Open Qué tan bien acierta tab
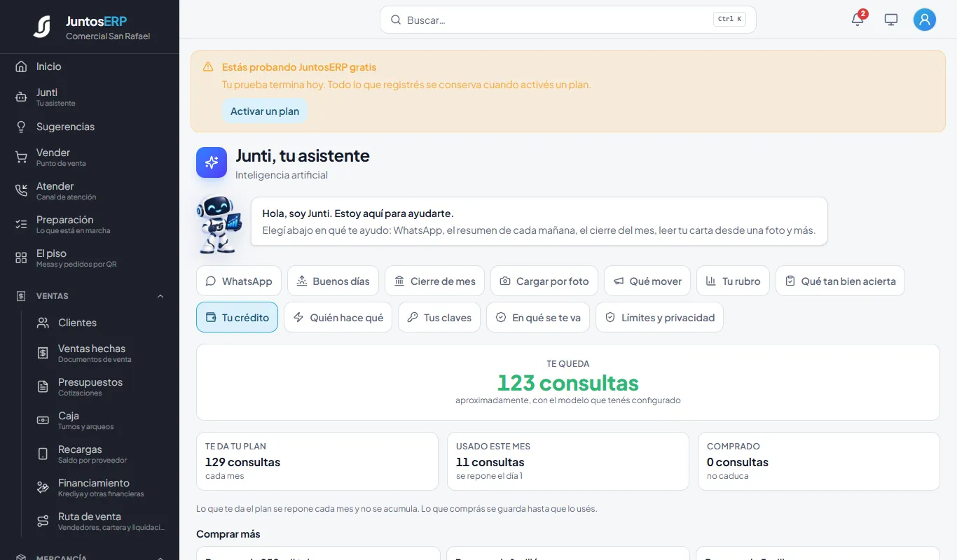957x560 pixels. tap(840, 281)
